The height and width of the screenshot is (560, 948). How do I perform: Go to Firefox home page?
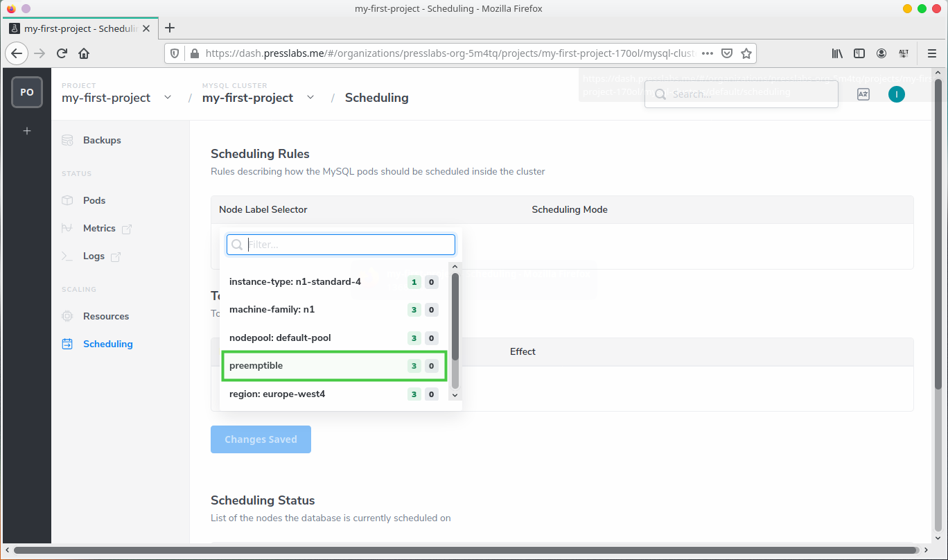[x=84, y=53]
